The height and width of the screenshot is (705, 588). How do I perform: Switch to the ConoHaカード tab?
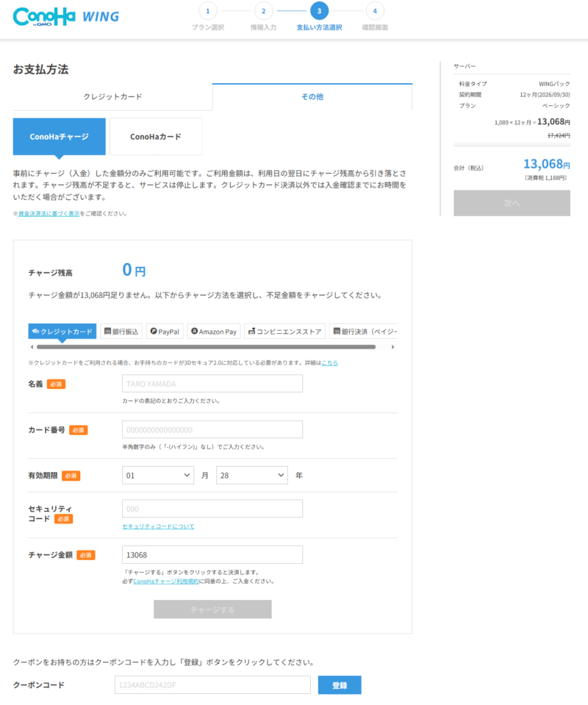pyautogui.click(x=156, y=137)
